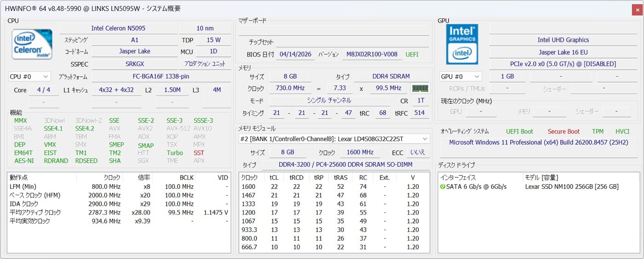The width and height of the screenshot is (644, 259).
Task: Click the AES-NI feature label
Action: coord(24,161)
